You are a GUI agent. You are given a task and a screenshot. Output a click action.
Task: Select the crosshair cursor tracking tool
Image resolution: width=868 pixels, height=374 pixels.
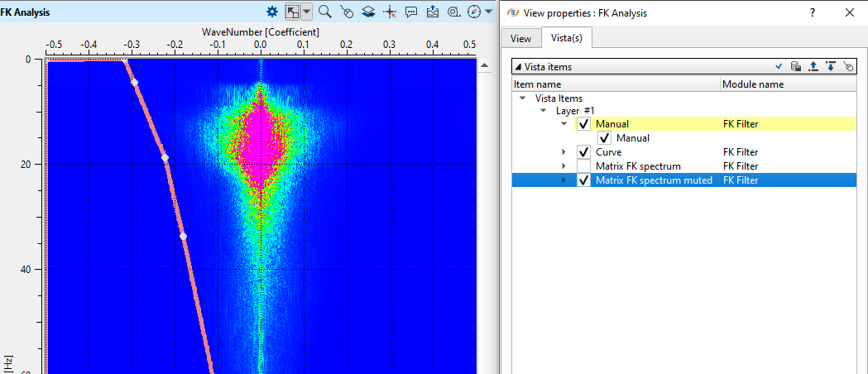(x=390, y=12)
